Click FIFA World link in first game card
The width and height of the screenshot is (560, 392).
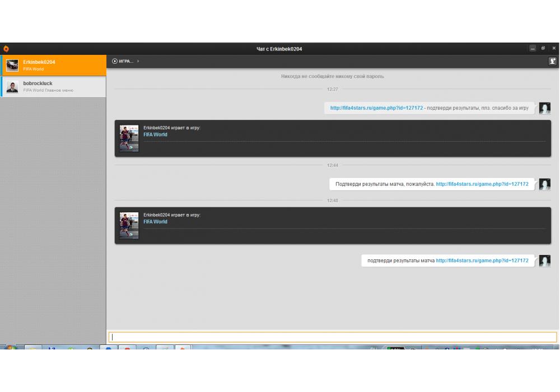pos(155,134)
